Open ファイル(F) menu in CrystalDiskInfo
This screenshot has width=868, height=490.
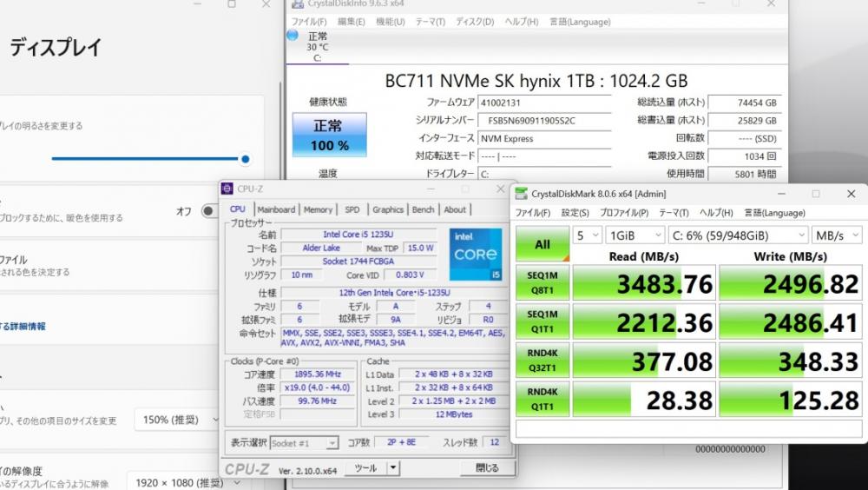(x=309, y=22)
